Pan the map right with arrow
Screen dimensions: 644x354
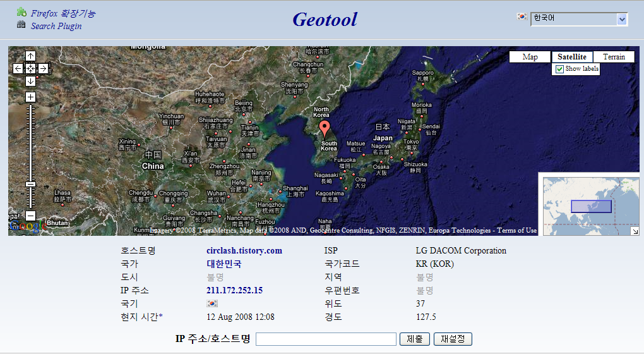click(43, 68)
